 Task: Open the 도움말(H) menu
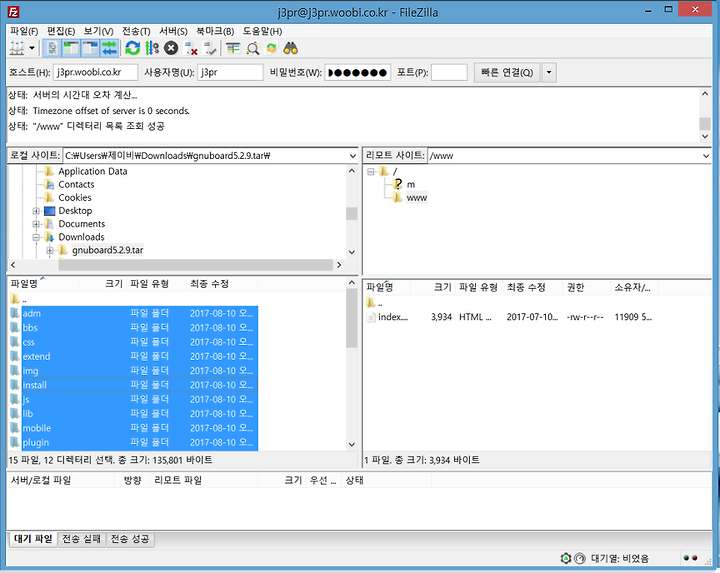pos(262,31)
